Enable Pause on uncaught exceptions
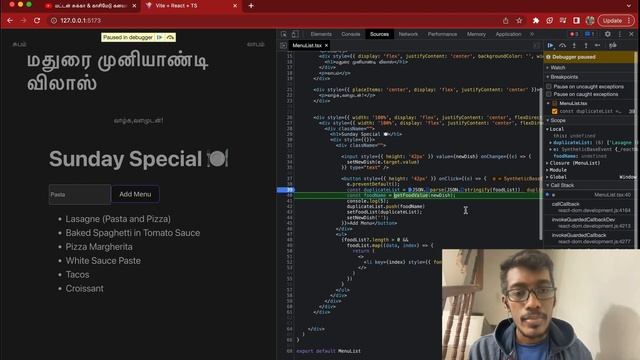The width and height of the screenshot is (640, 360). pos(549,87)
